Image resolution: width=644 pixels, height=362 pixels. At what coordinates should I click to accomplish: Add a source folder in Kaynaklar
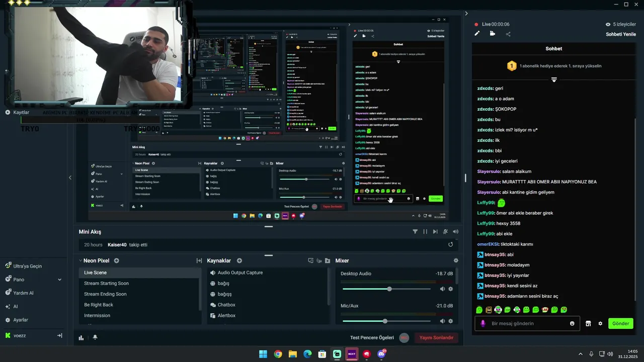(x=328, y=260)
